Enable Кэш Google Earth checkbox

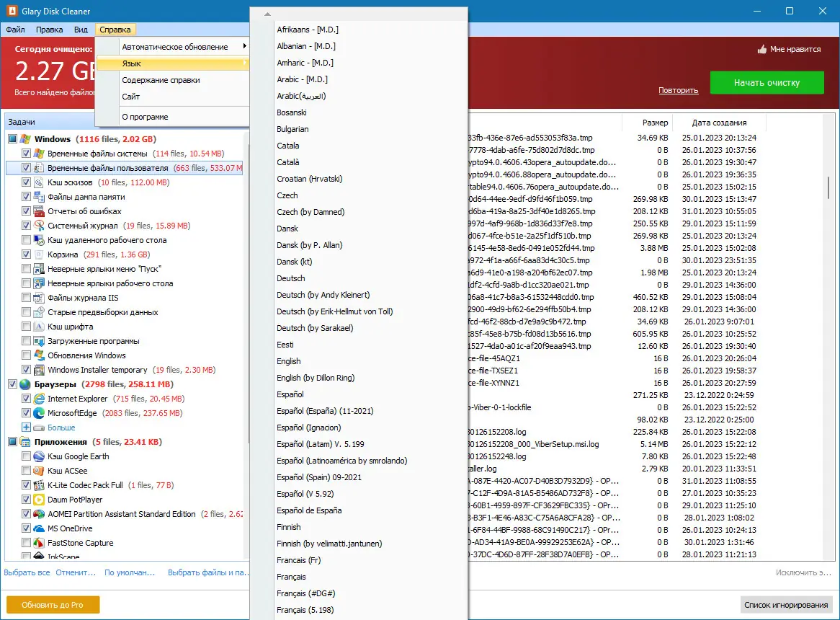(x=26, y=456)
